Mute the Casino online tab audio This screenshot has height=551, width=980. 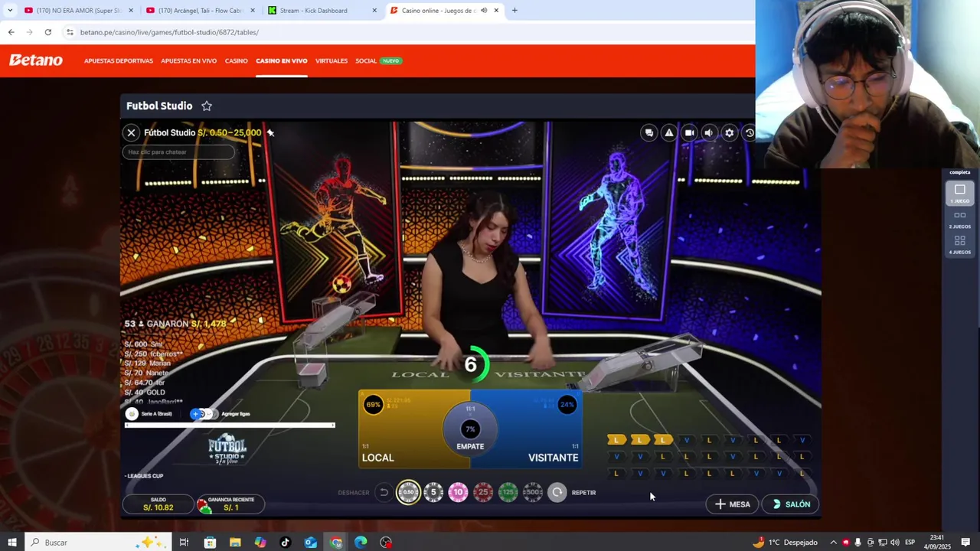484,11
